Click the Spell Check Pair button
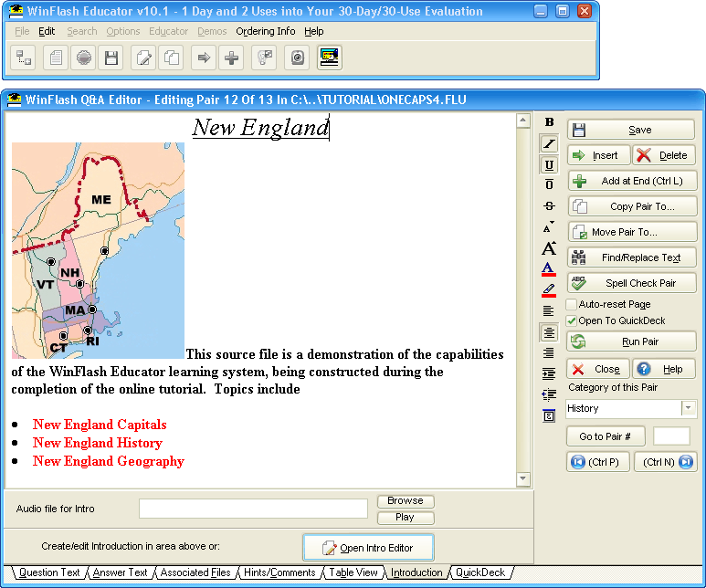 click(x=631, y=283)
